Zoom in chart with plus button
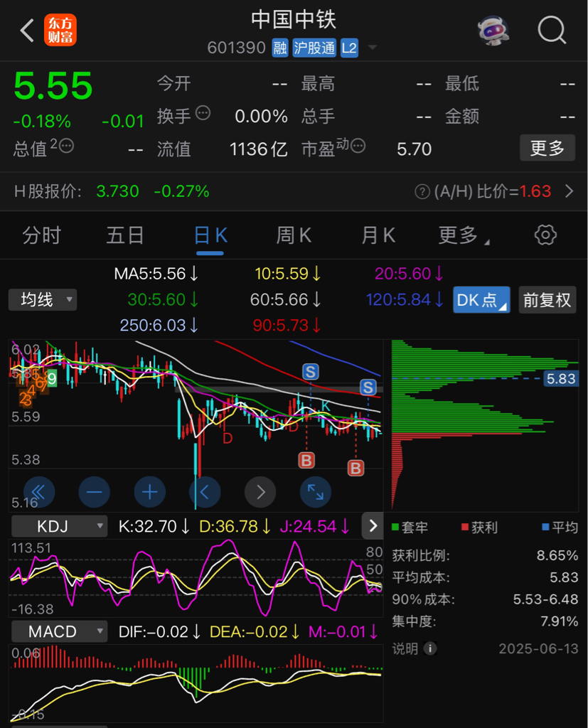 pyautogui.click(x=149, y=492)
